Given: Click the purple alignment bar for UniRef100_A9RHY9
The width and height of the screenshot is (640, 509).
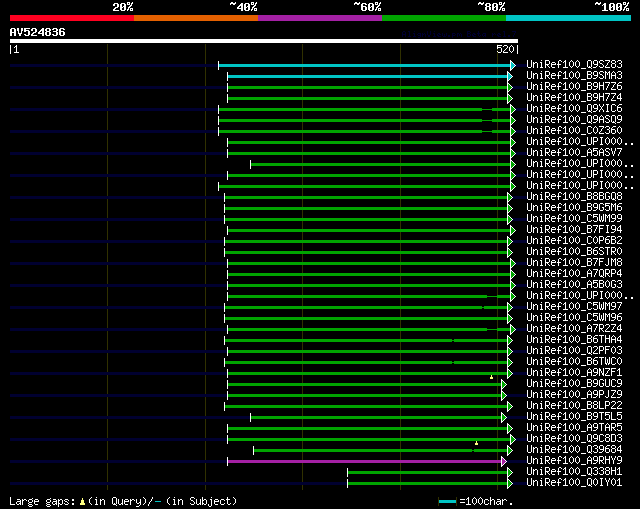Looking at the screenshot, I should point(364,462).
